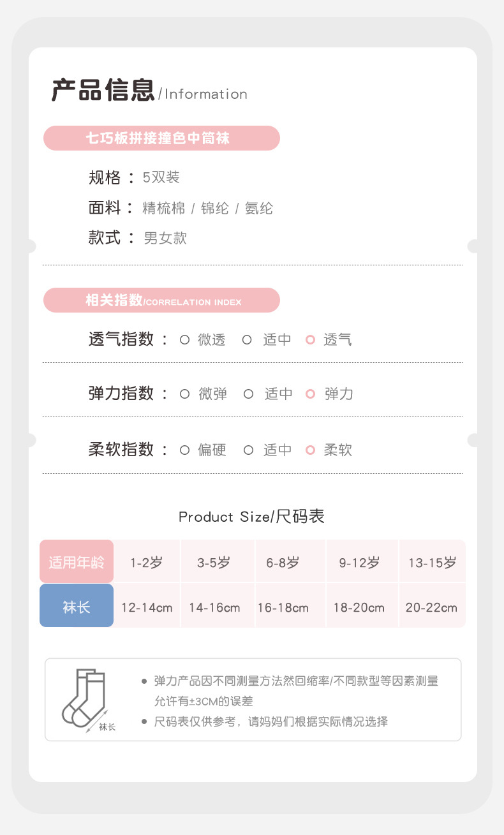Select the 6-8岁 age cell
The height and width of the screenshot is (835, 504).
click(x=283, y=562)
